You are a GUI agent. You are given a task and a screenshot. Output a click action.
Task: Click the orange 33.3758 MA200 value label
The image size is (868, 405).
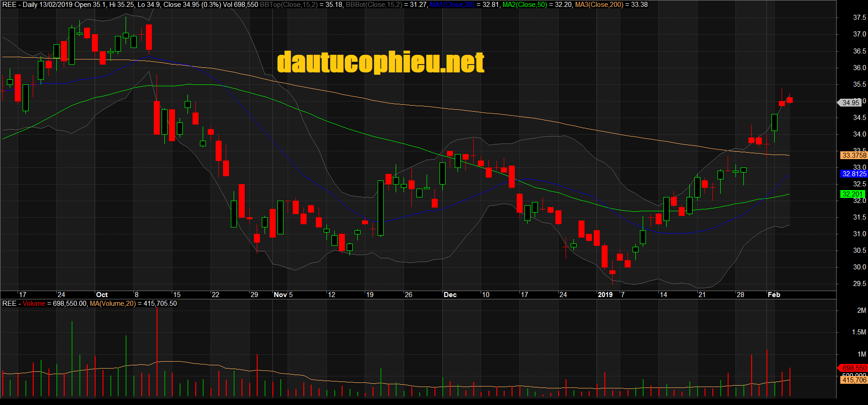[x=854, y=155]
